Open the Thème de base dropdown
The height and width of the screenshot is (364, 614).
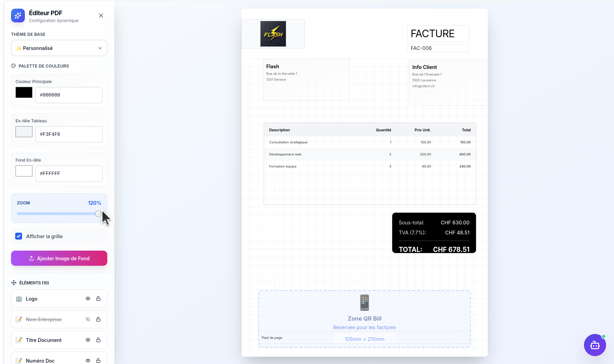pos(59,48)
